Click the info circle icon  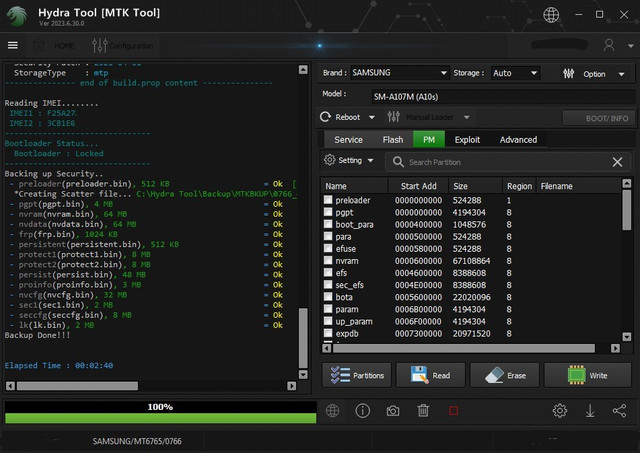click(362, 411)
